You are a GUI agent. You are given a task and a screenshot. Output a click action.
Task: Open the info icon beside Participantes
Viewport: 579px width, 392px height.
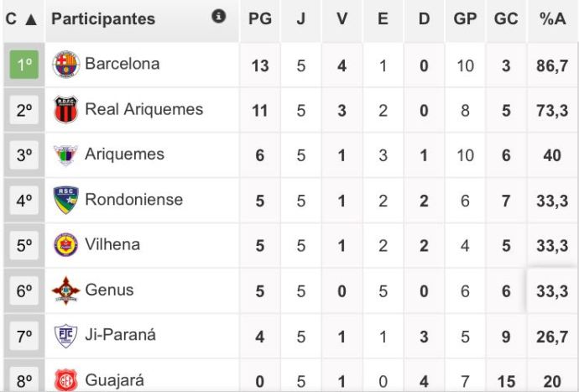pyautogui.click(x=219, y=16)
